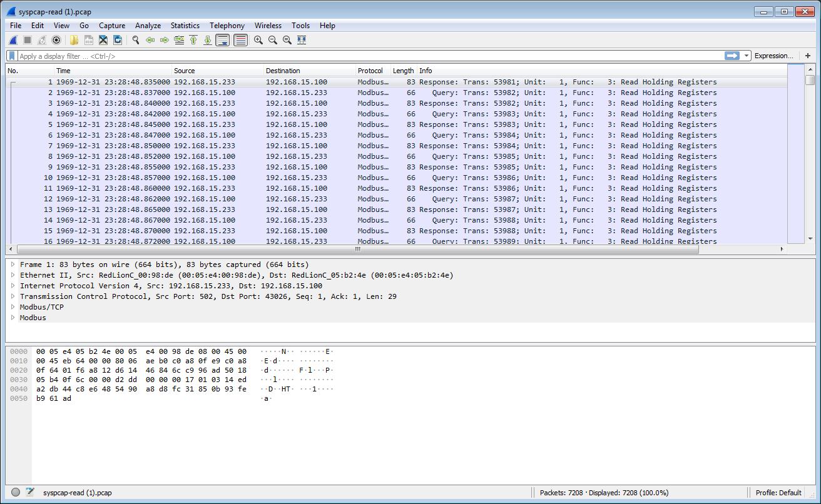Open capture file properties icon in status bar
This screenshot has height=504, width=821.
29,493
